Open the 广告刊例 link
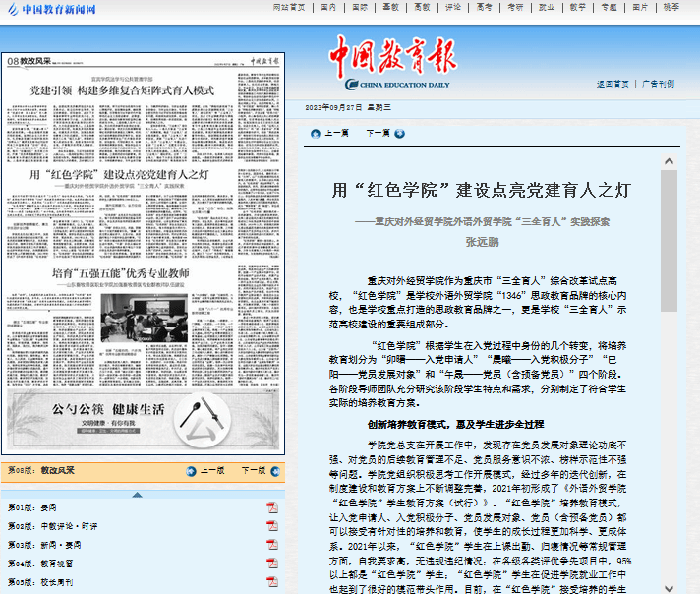The height and width of the screenshot is (594, 700). [x=658, y=84]
